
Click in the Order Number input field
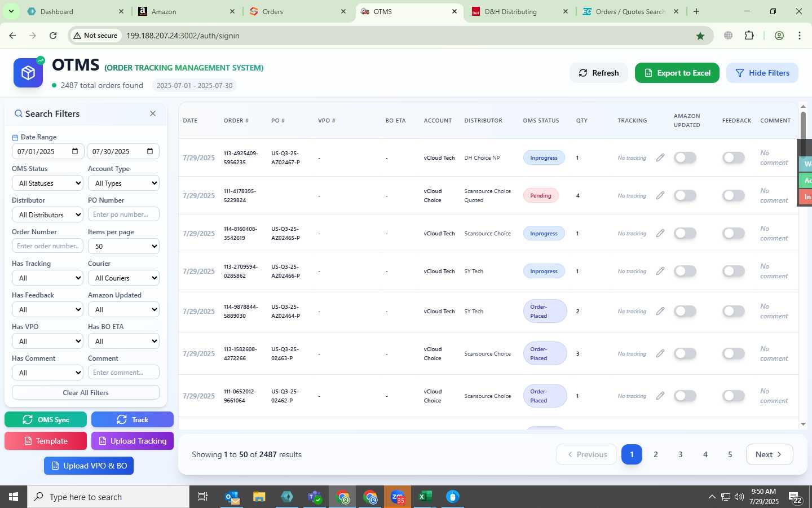point(47,246)
